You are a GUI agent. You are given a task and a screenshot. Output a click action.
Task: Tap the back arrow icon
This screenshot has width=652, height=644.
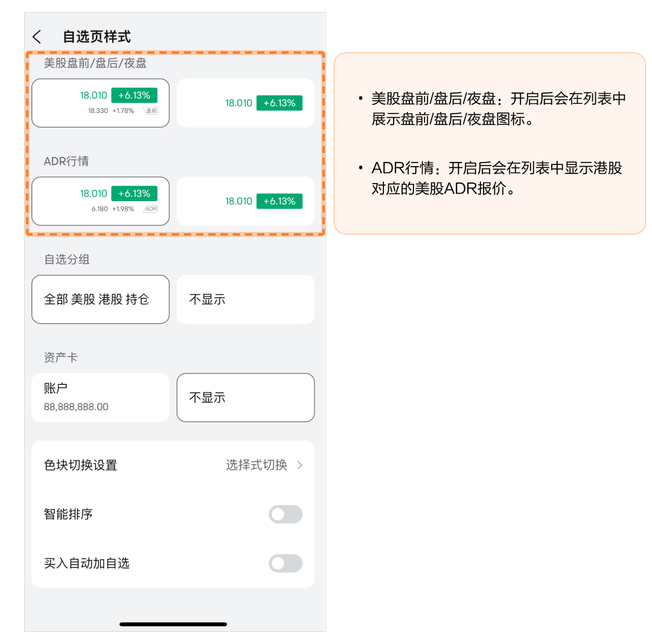click(37, 37)
